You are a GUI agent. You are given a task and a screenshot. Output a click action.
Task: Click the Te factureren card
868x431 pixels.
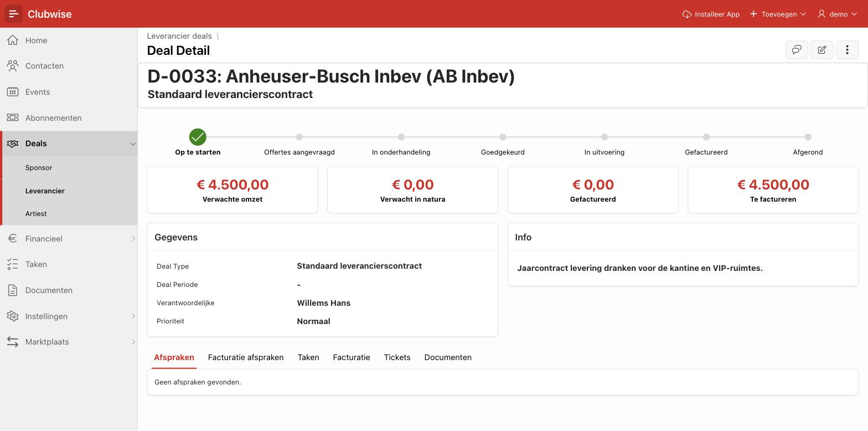773,190
